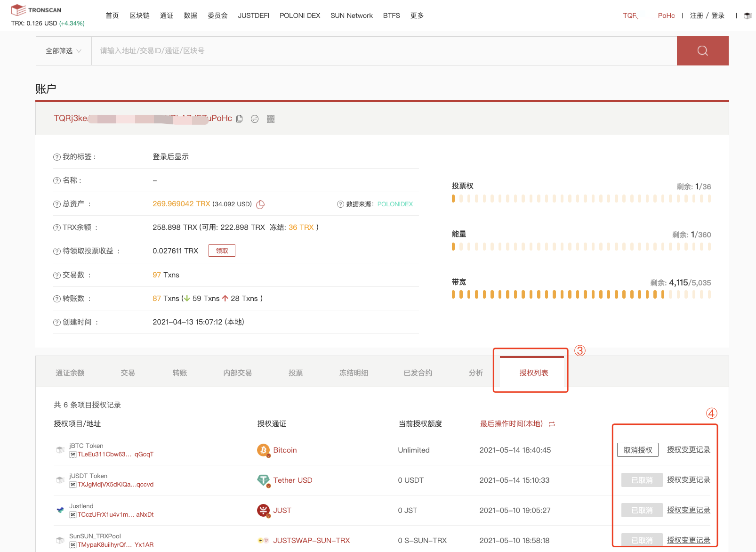Image resolution: width=756 pixels, height=552 pixels.
Task: Click help icon next to 创建时间
Action: [x=57, y=322]
